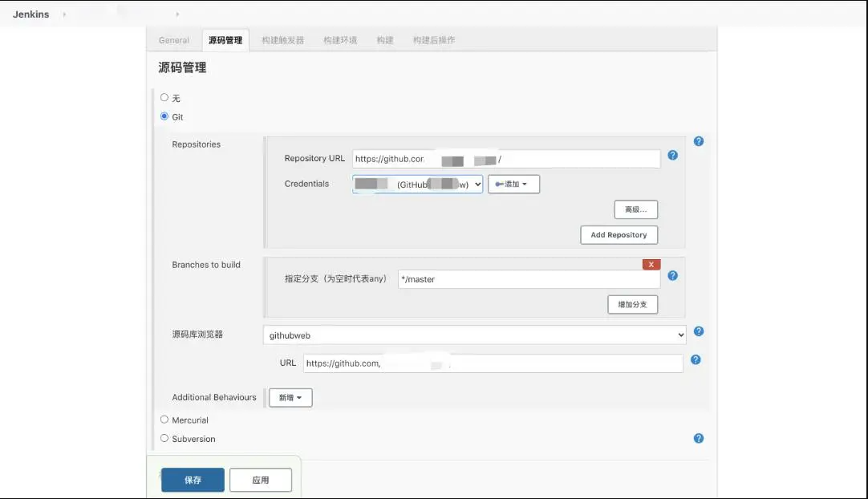
Task: Open help for 源码库浏览器 dropdown
Action: (x=698, y=331)
